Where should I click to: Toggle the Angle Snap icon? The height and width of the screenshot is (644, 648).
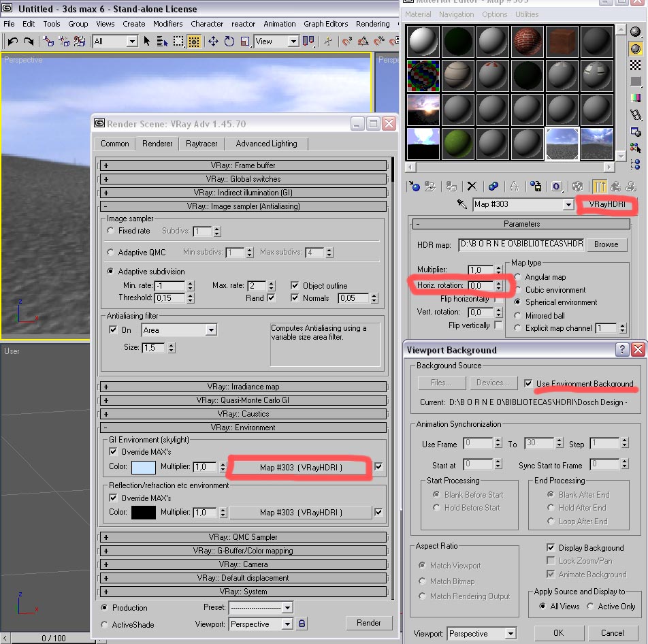[363, 42]
